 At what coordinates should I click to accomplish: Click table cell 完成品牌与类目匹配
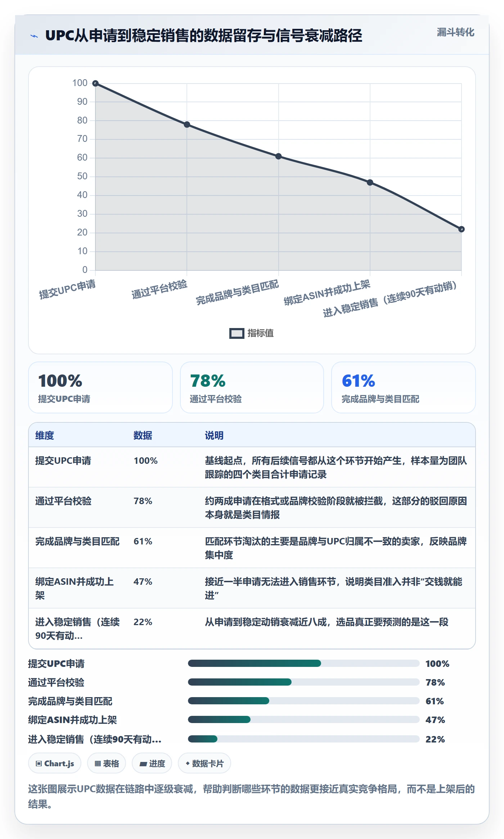[x=77, y=541]
